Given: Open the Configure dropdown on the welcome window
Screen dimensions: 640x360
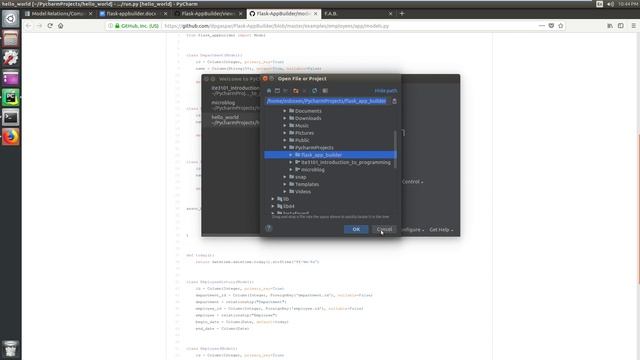Looking at the screenshot, I should click(412, 230).
